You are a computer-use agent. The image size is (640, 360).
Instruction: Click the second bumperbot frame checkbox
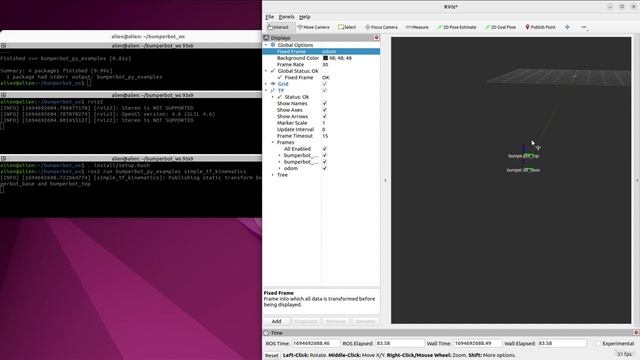pos(324,162)
